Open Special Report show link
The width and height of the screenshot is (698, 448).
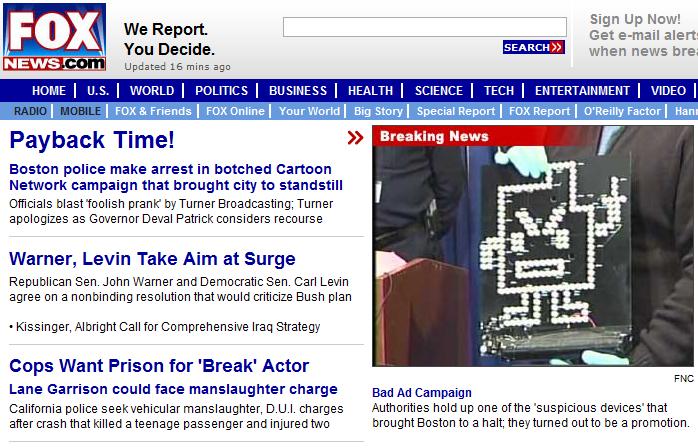(x=456, y=111)
